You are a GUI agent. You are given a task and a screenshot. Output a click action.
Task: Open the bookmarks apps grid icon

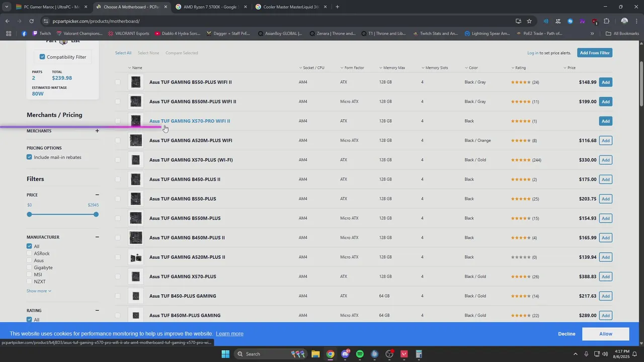[x=9, y=34]
